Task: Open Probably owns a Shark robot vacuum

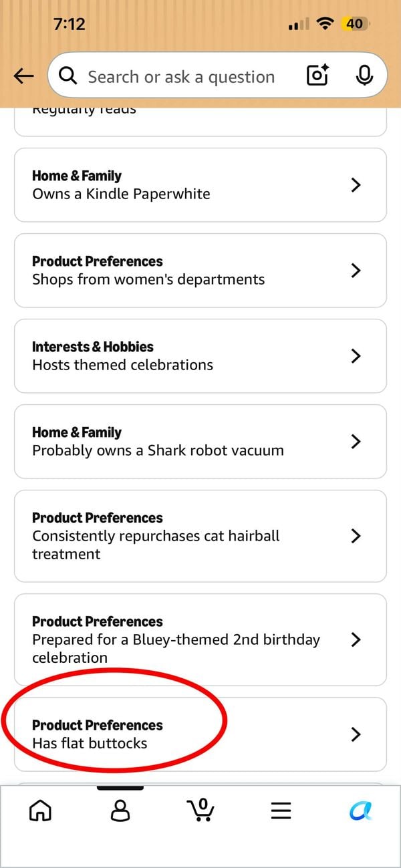Action: [200, 442]
